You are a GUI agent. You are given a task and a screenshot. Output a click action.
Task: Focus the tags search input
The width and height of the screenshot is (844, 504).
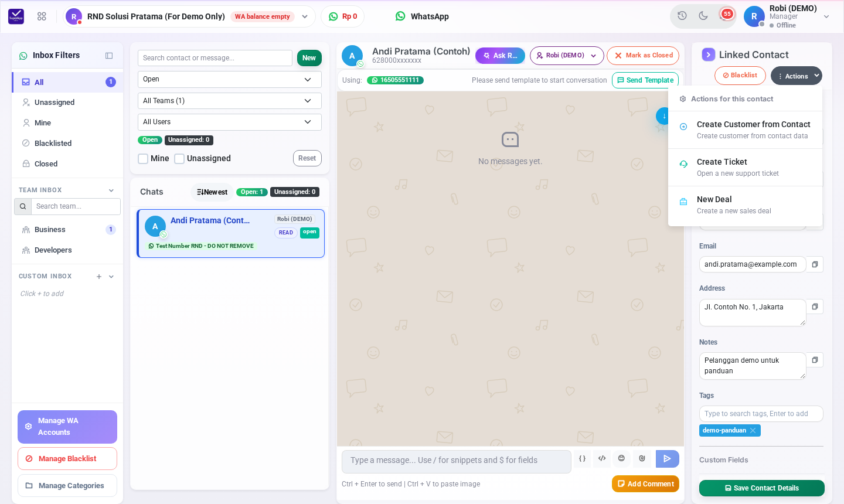pos(761,414)
